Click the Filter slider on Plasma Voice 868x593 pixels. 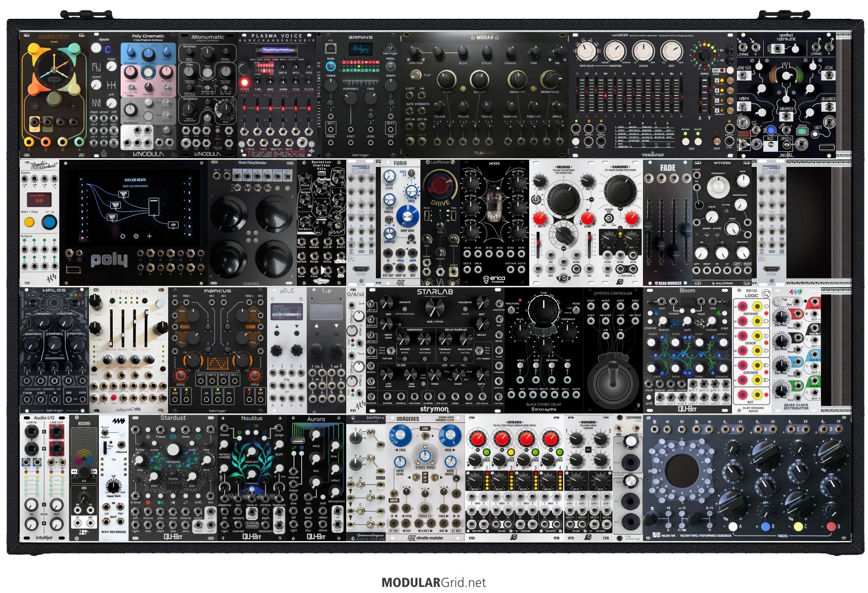(x=309, y=108)
